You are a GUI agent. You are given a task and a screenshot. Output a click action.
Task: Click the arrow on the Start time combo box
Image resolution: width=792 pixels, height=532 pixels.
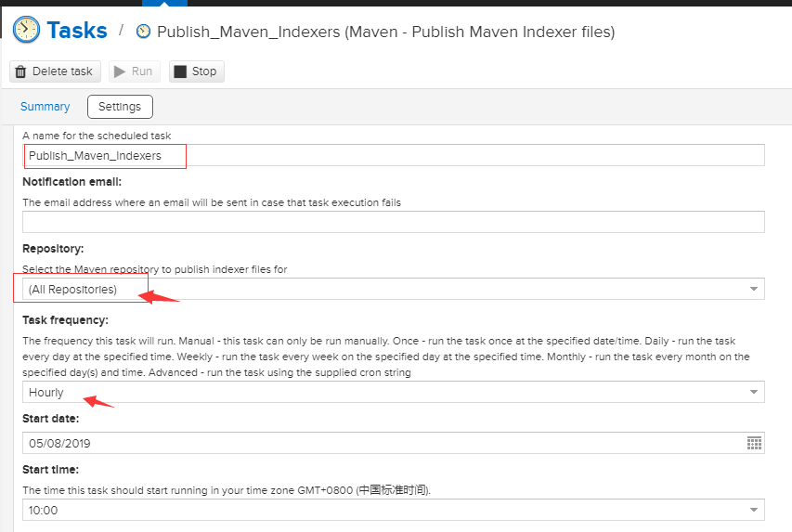[x=754, y=510]
